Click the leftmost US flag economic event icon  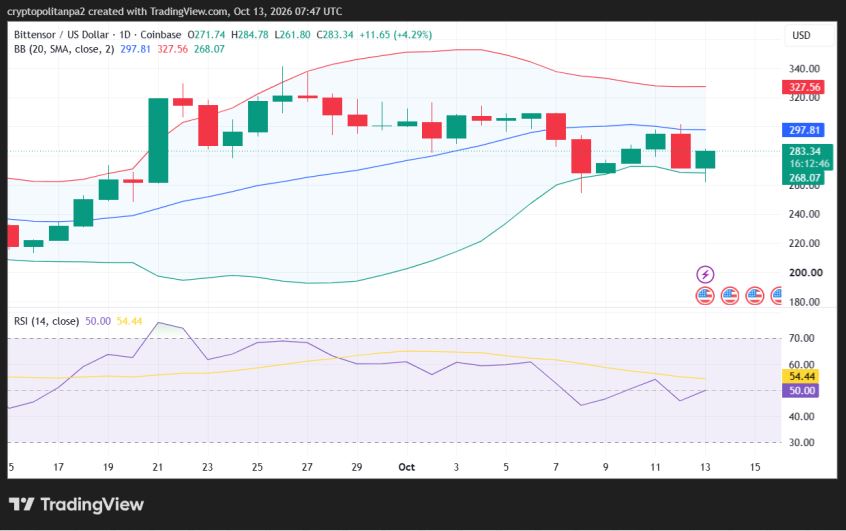[x=705, y=296]
